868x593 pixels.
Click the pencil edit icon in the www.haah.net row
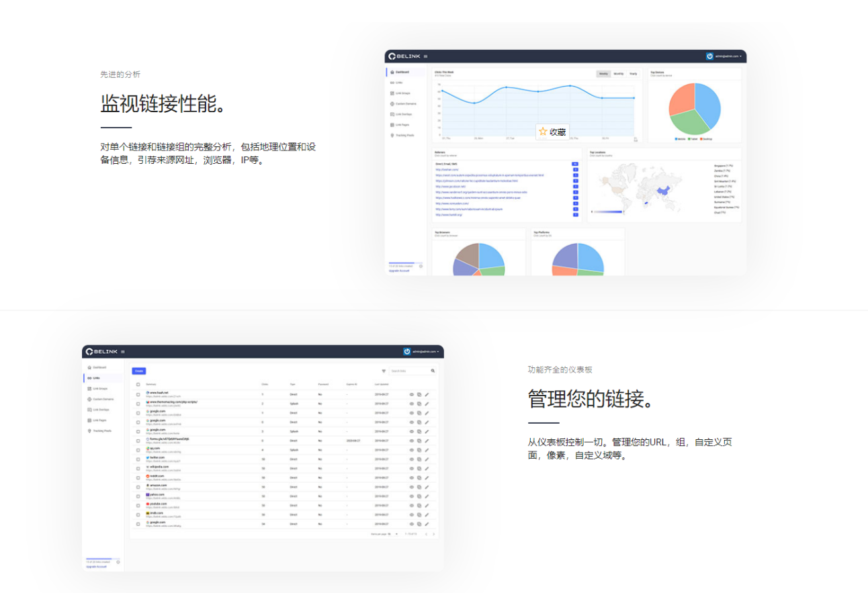[427, 394]
